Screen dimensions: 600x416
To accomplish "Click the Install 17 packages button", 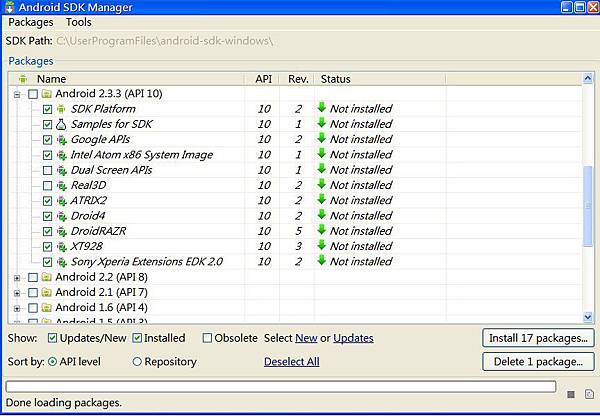I will click(x=538, y=338).
